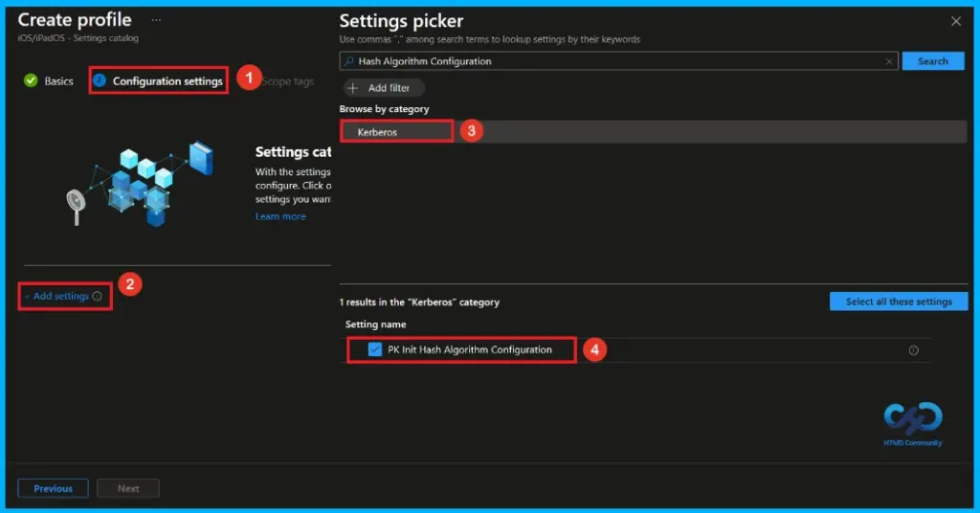
Task: Click the search magnifier icon
Action: coord(348,61)
